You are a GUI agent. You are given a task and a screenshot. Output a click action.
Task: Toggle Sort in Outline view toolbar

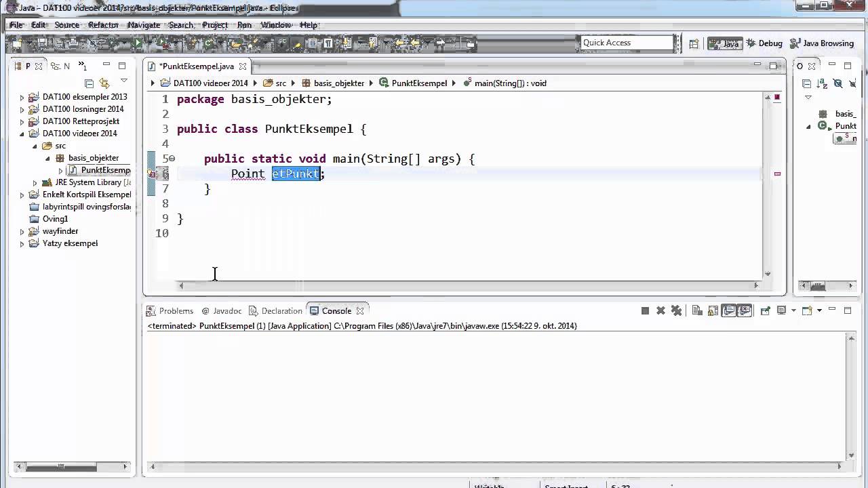[822, 83]
